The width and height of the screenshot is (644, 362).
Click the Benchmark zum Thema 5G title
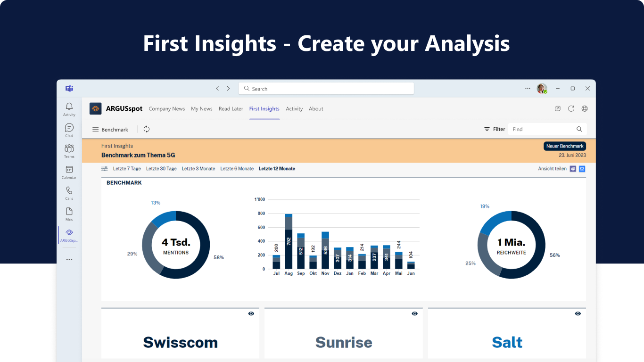138,155
